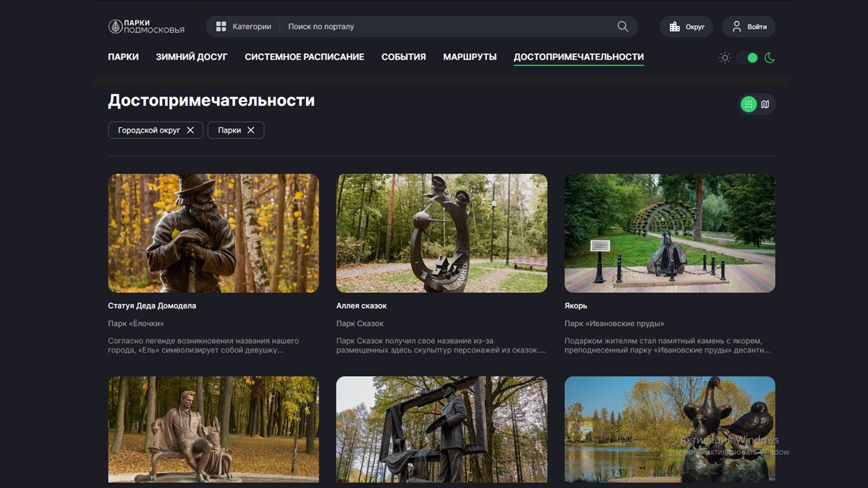Open the Якорь anchor monument thumbnail
The width and height of the screenshot is (868, 488).
(x=670, y=233)
